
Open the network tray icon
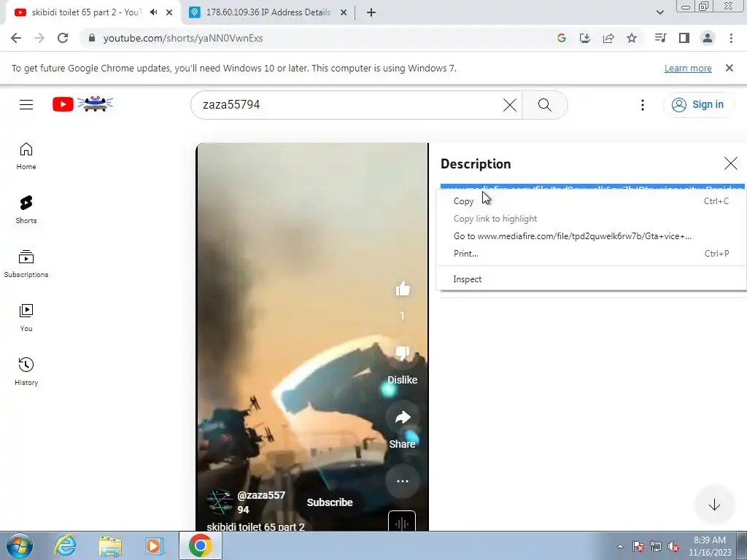pyautogui.click(x=656, y=547)
